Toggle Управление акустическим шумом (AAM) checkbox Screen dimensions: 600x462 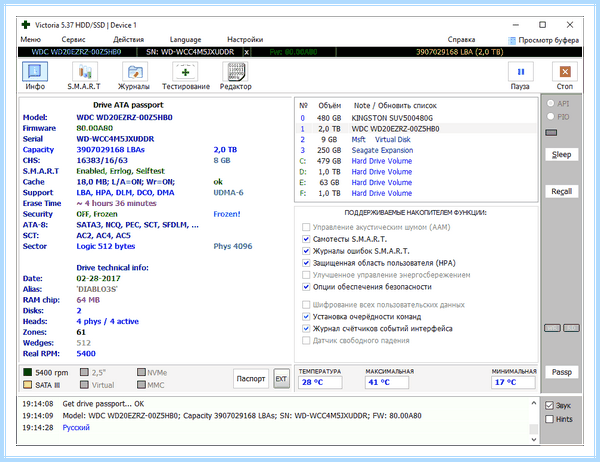click(306, 227)
